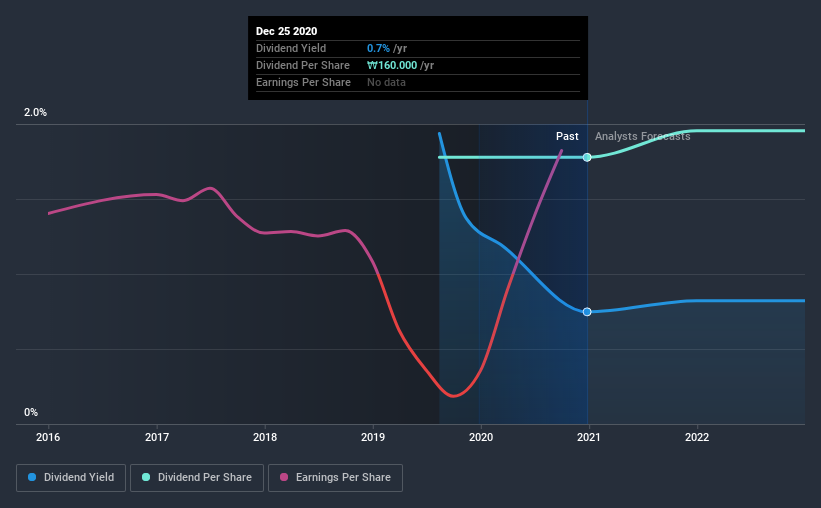Viewport: 821px width, 508px height.
Task: Click the 2022 x-axis label
Action: pyautogui.click(x=697, y=437)
